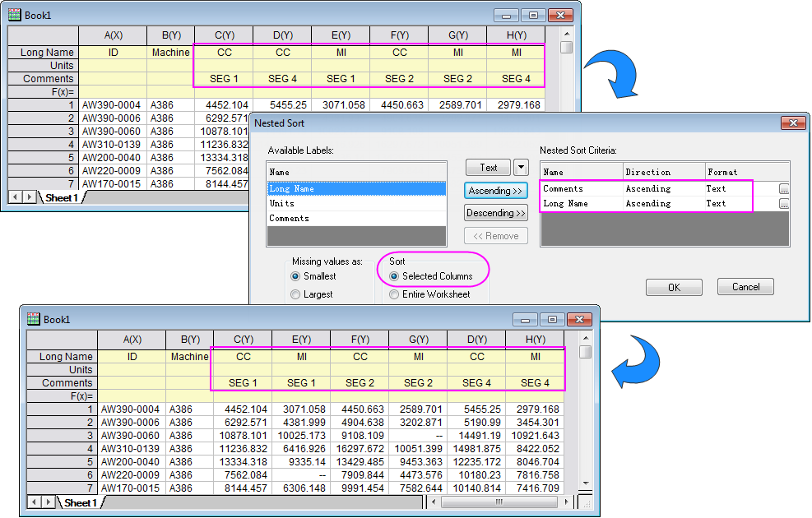Screen dimensions: 812x518
Task: Select the Selected Columns sort option
Action: point(394,276)
